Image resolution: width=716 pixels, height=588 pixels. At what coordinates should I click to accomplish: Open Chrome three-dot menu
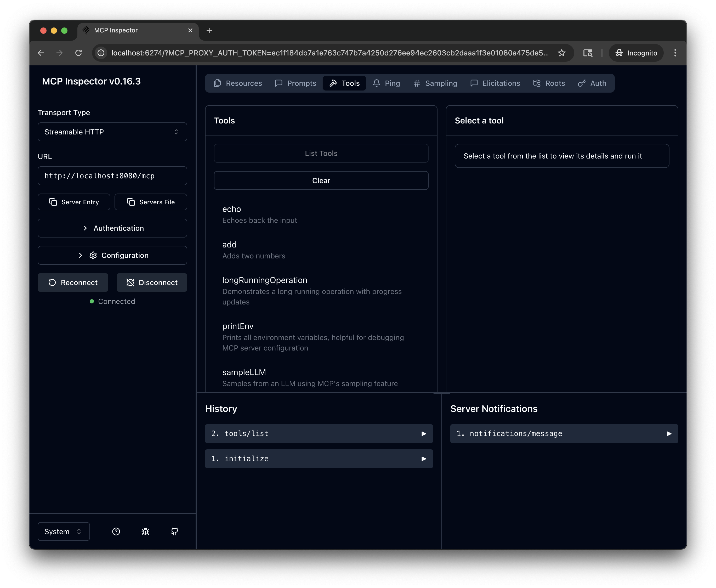click(x=675, y=53)
